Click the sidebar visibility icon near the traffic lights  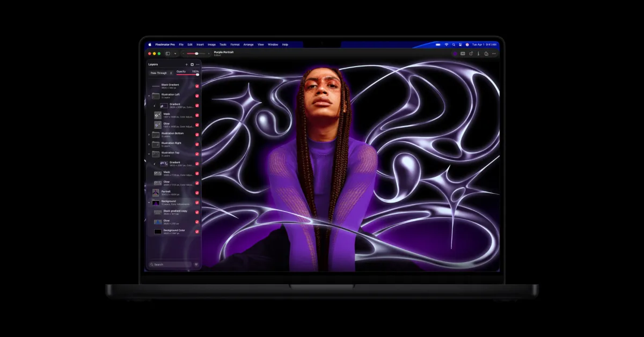[x=167, y=53]
